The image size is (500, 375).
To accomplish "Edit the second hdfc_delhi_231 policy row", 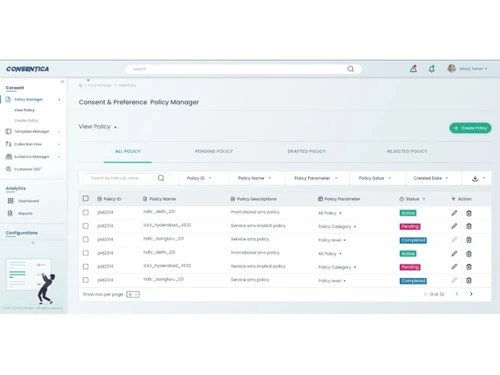I will (x=454, y=253).
